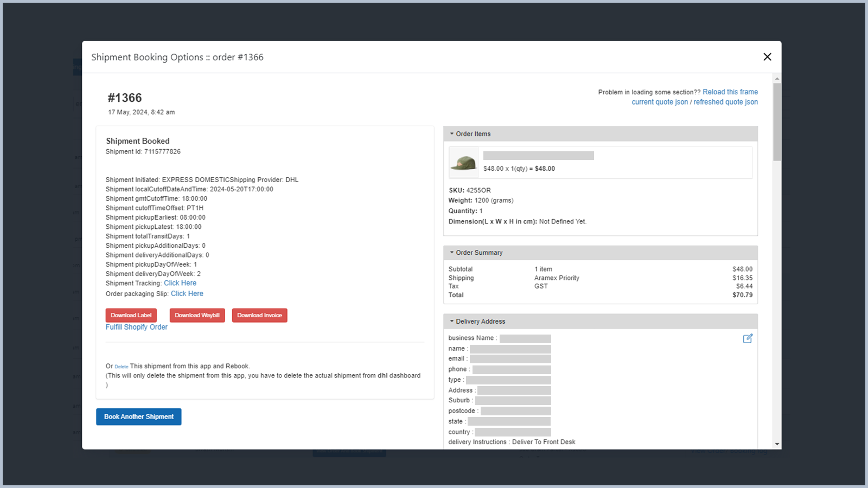Screen dimensions: 868x488
Task: Click the edit delivery address icon
Action: (748, 338)
